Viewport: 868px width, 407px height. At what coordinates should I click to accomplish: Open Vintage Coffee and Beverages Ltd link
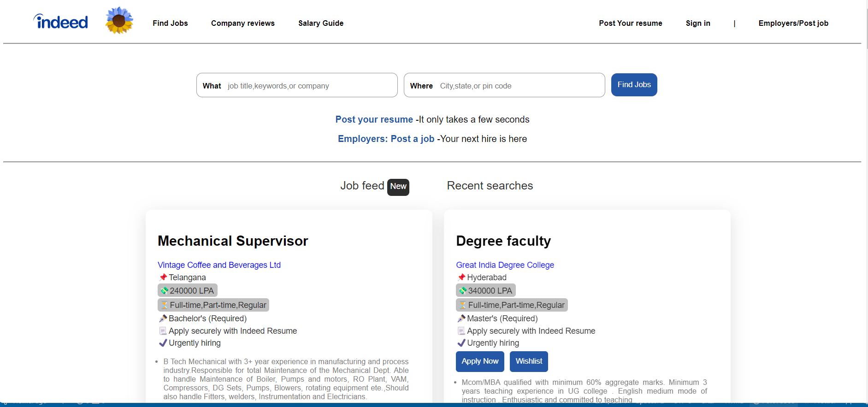[x=219, y=265]
